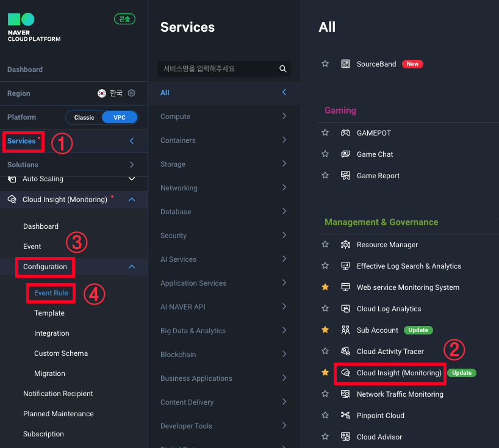The image size is (499, 448).
Task: Open the Template page
Action: pyautogui.click(x=49, y=313)
